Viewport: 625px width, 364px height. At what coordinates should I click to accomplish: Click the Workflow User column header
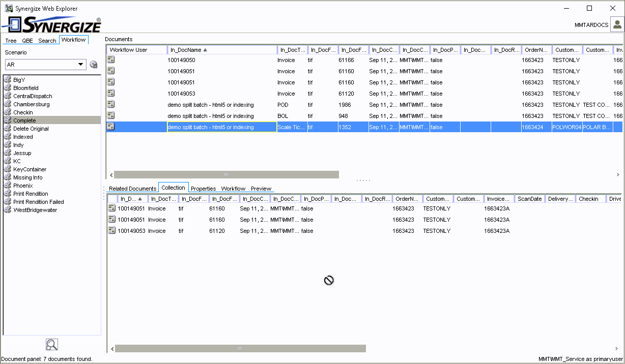point(137,50)
